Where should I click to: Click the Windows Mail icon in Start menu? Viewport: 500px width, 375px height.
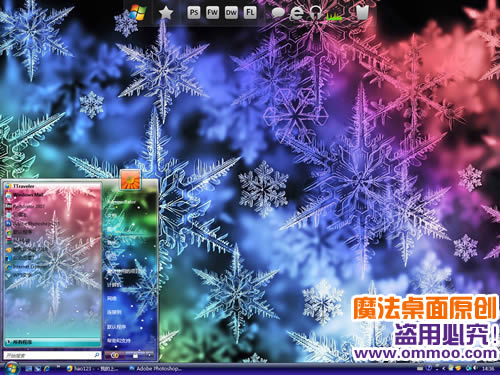(x=8, y=195)
